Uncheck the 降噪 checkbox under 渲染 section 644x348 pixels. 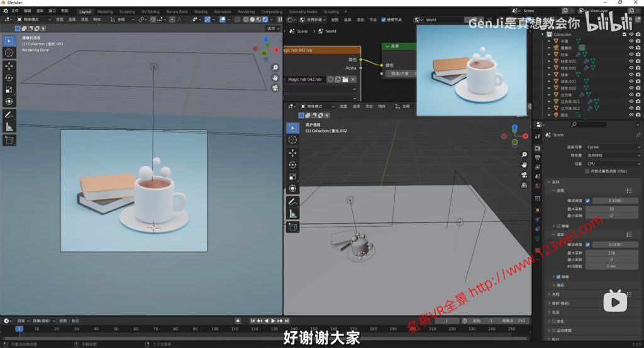(x=558, y=276)
